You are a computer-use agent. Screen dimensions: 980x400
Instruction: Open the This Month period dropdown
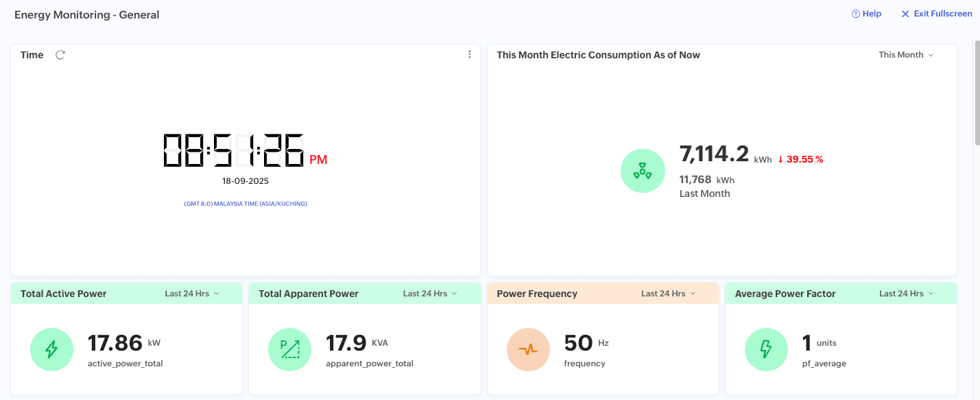click(906, 55)
